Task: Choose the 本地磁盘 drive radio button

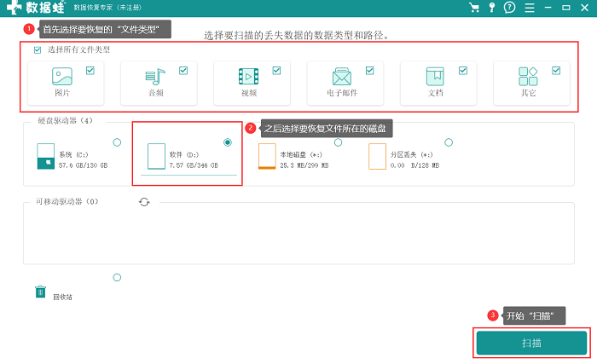Action: tap(338, 142)
